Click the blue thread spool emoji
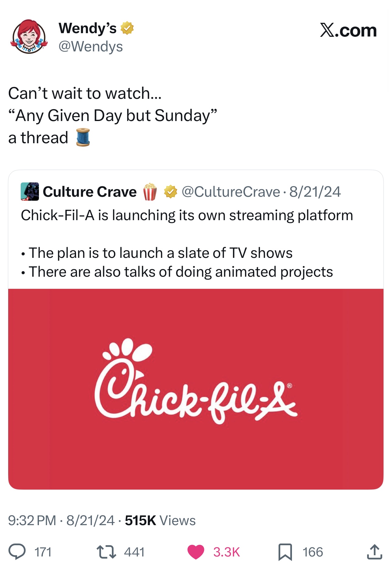Screen dimensions: 392x582 (83, 137)
